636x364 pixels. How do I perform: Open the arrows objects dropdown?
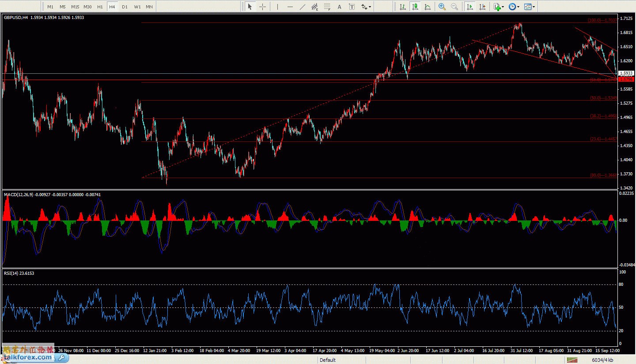pos(366,7)
